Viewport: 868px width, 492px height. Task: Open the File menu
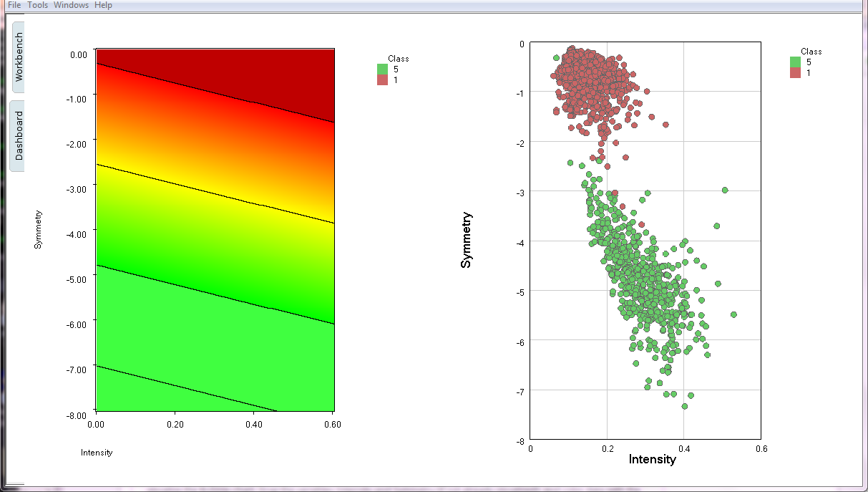(x=14, y=5)
